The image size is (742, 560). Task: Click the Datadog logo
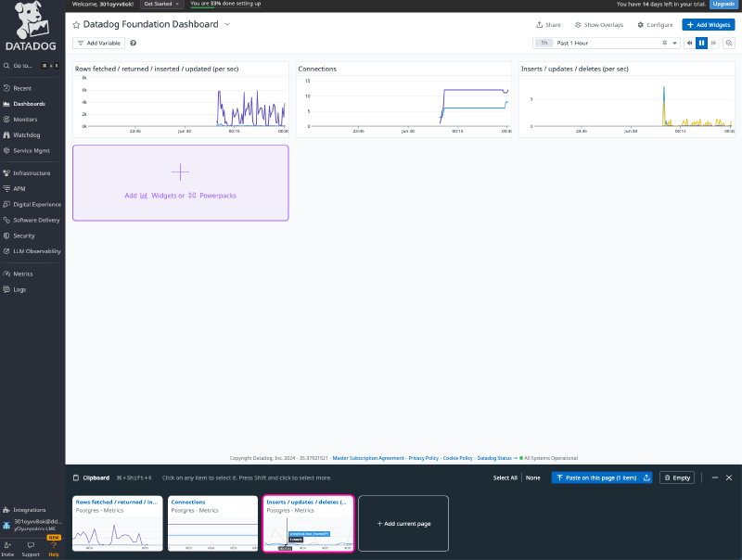[31, 30]
